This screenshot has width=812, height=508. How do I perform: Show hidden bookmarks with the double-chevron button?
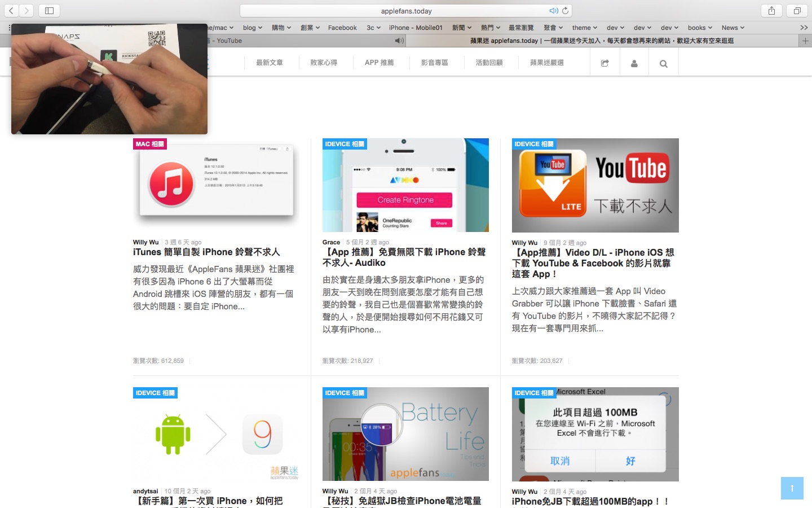click(804, 28)
